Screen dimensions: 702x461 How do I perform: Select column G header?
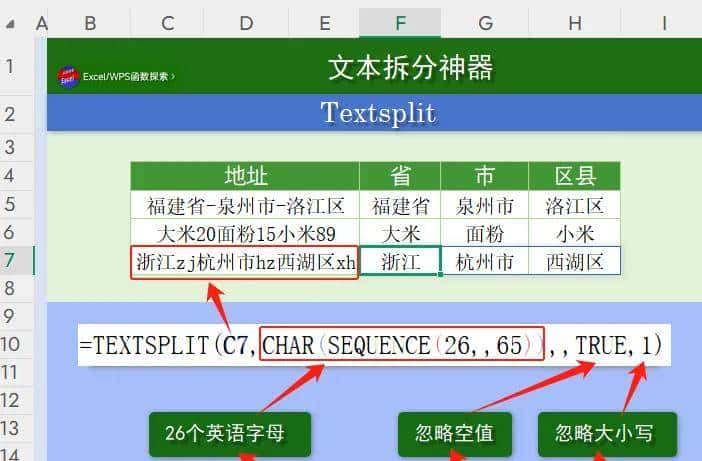point(485,23)
